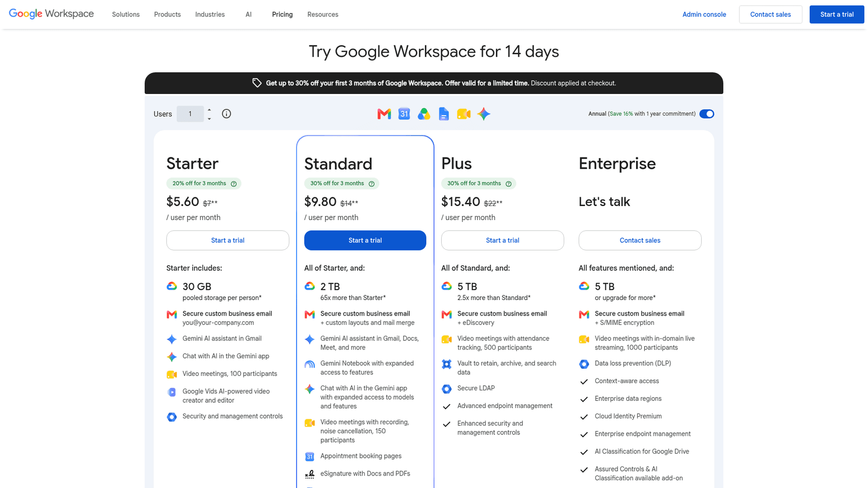Decrease the Users count with down arrow
This screenshot has width=868, height=488.
point(209,119)
